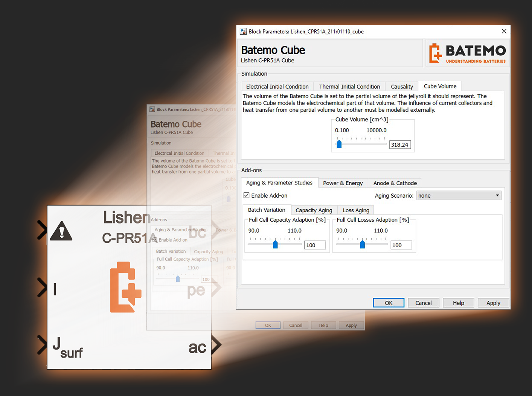This screenshot has height=396, width=532.
Task: Switch to Power & Energy add-on tab
Action: pos(343,183)
